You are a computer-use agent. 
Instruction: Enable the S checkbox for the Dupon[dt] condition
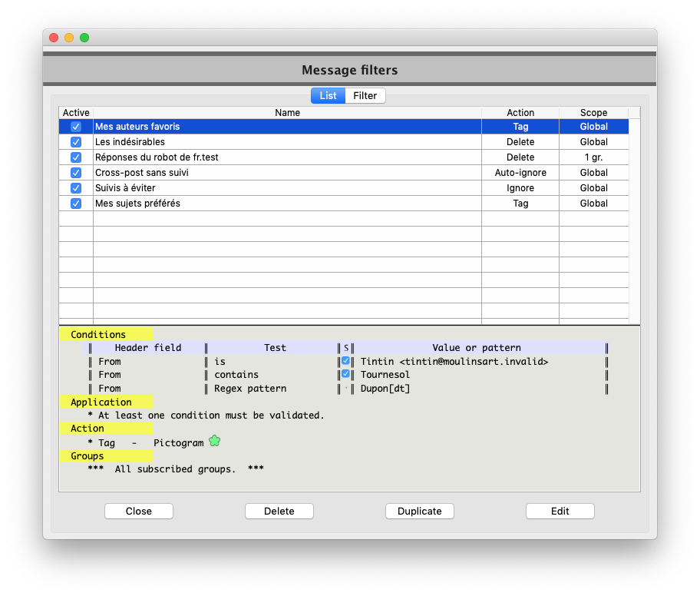(346, 389)
